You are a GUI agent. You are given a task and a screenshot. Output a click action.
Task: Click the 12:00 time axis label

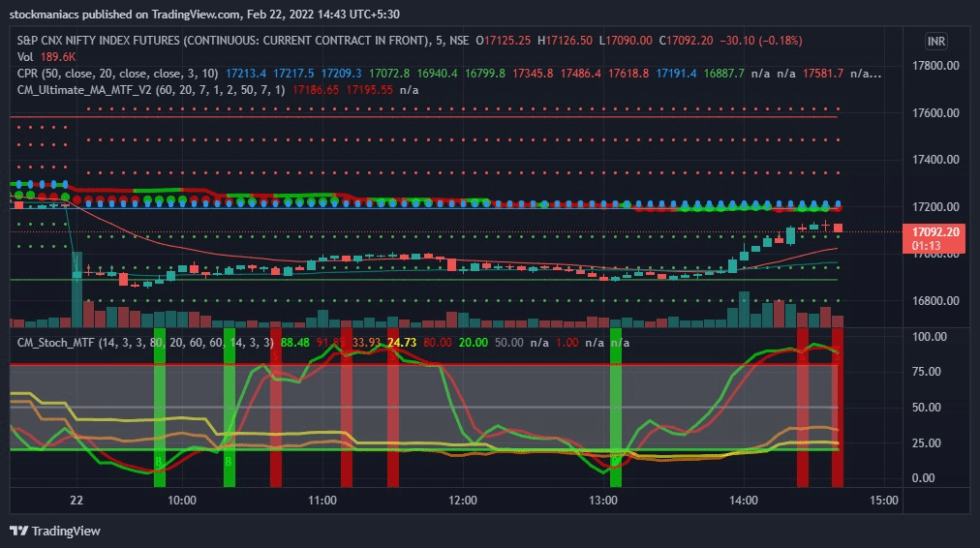point(463,501)
